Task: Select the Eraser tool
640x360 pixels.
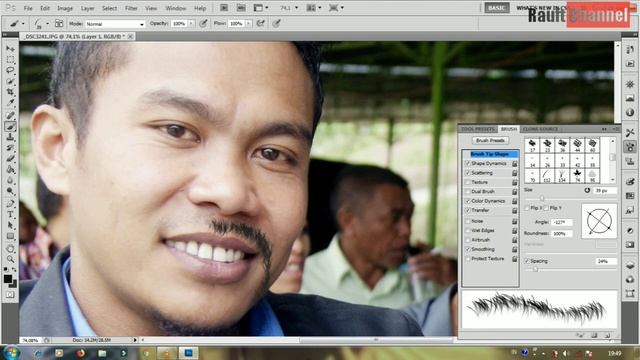Action: point(10,158)
